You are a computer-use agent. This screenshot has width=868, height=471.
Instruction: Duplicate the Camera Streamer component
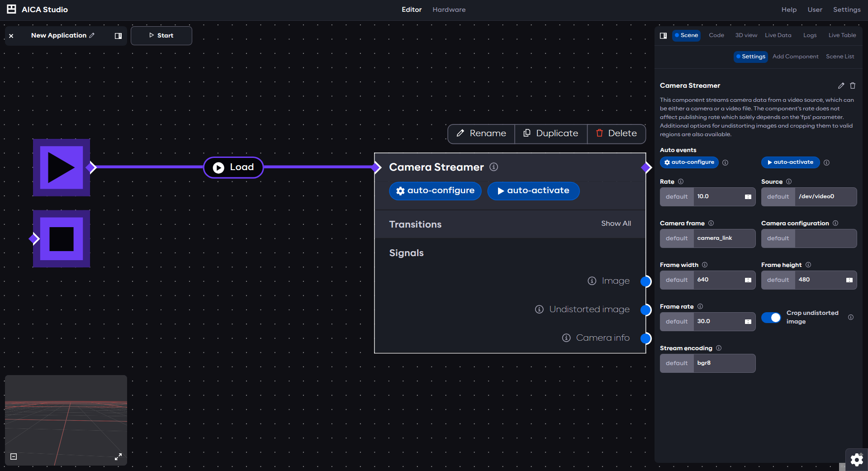click(550, 133)
